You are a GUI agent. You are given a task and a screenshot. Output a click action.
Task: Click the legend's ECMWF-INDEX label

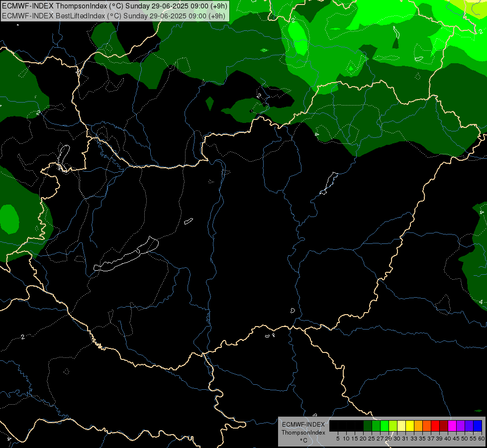pos(303,425)
